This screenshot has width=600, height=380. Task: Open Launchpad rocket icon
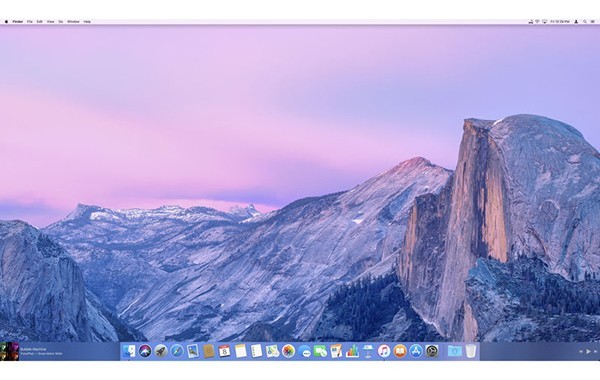click(x=161, y=351)
